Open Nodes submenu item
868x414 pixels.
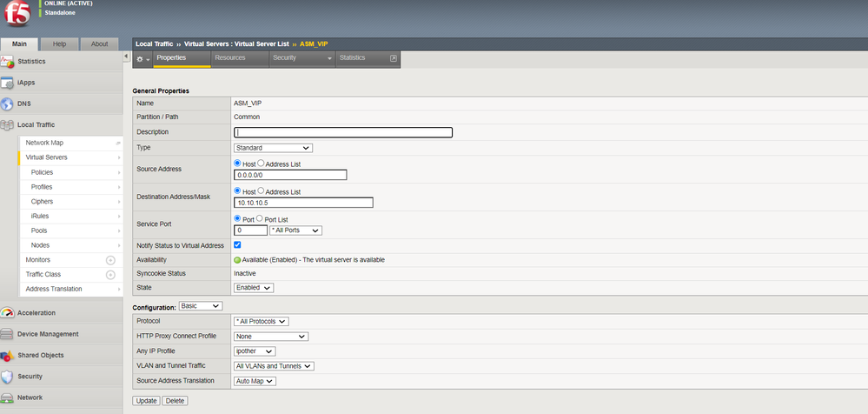(x=41, y=245)
